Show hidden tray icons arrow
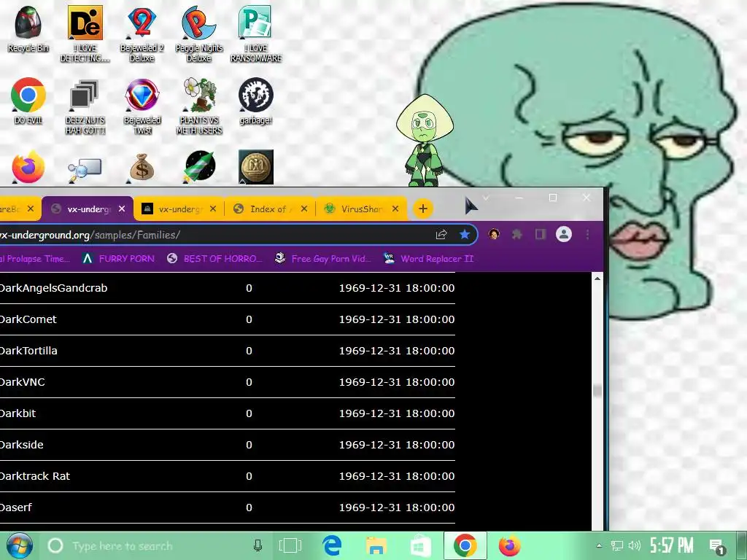747x560 pixels. pyautogui.click(x=599, y=545)
